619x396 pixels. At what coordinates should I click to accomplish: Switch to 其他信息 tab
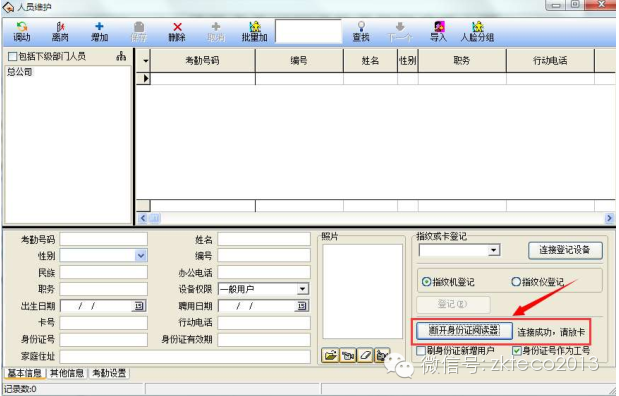(67, 373)
